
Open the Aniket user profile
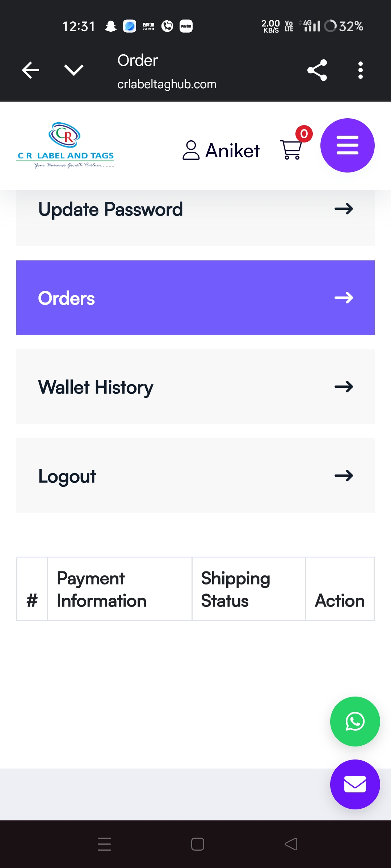pyautogui.click(x=221, y=150)
